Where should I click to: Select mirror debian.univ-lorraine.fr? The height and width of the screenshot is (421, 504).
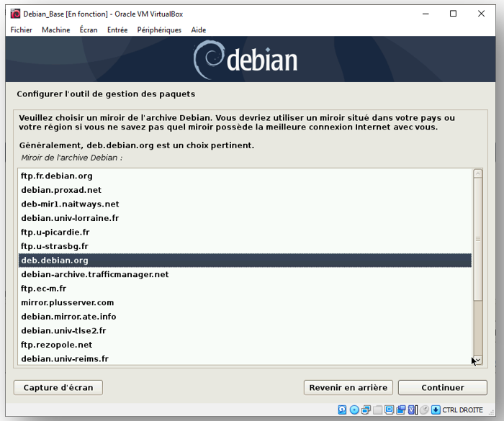click(x=245, y=218)
